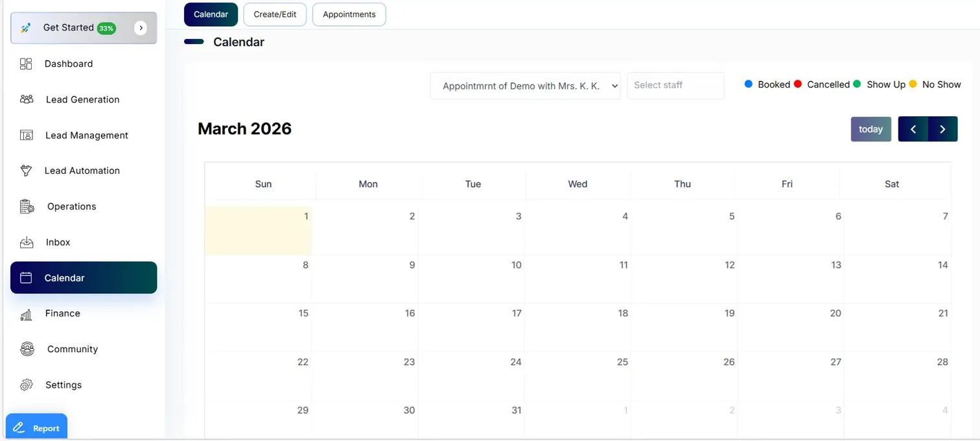Viewport: 980px width, 441px height.
Task: Switch to the Appointments tab
Action: click(x=349, y=14)
